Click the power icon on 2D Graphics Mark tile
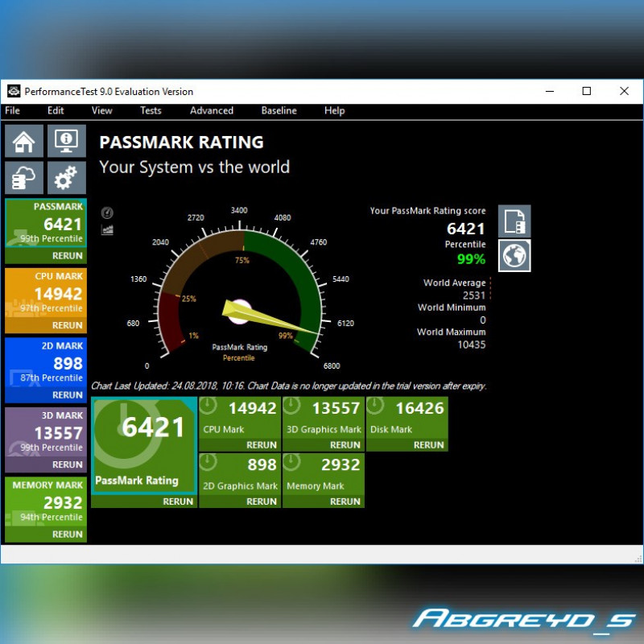The height and width of the screenshot is (644, 644). (x=208, y=462)
